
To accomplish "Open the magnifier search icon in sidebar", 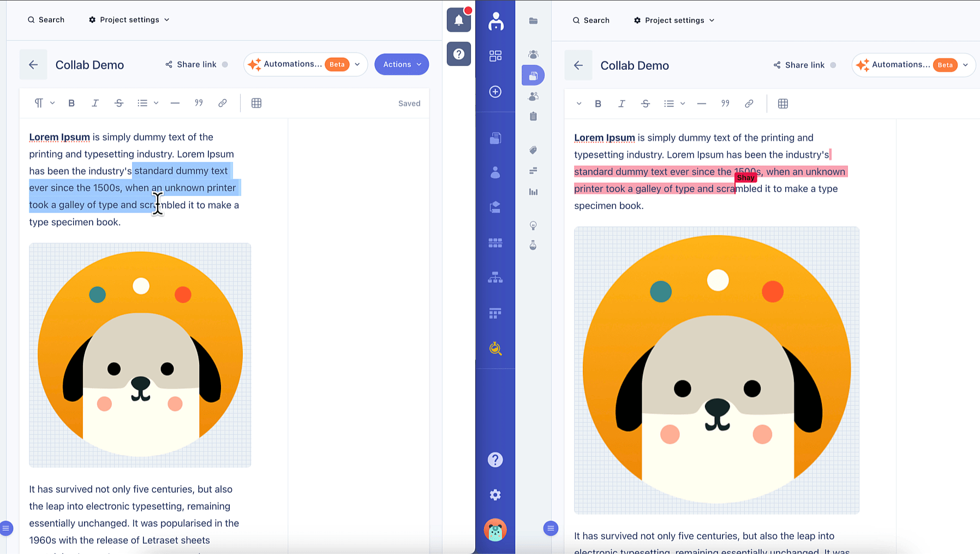I will click(x=495, y=348).
